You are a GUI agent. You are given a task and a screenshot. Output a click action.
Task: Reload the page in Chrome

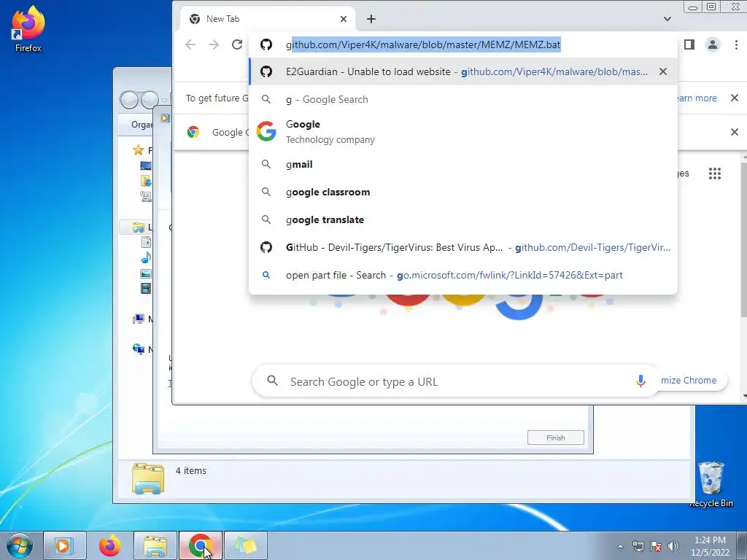237,44
